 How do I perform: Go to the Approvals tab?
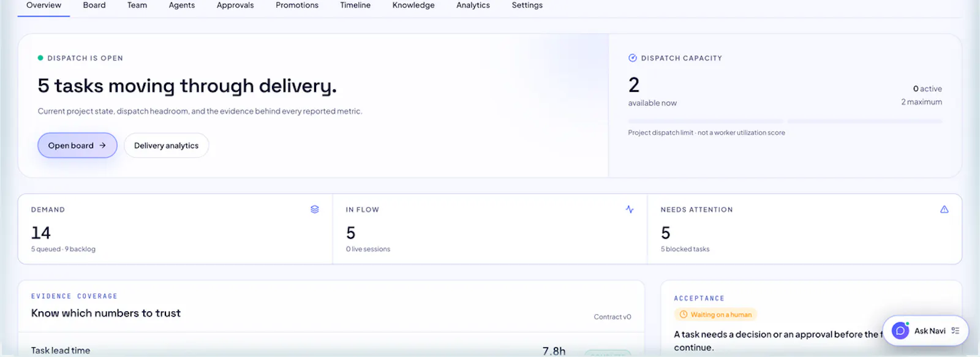pyautogui.click(x=235, y=6)
